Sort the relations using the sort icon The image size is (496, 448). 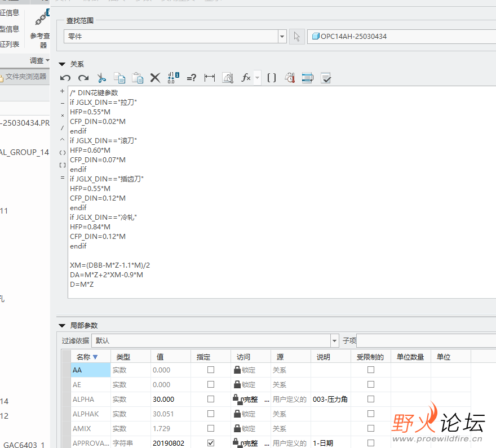308,77
